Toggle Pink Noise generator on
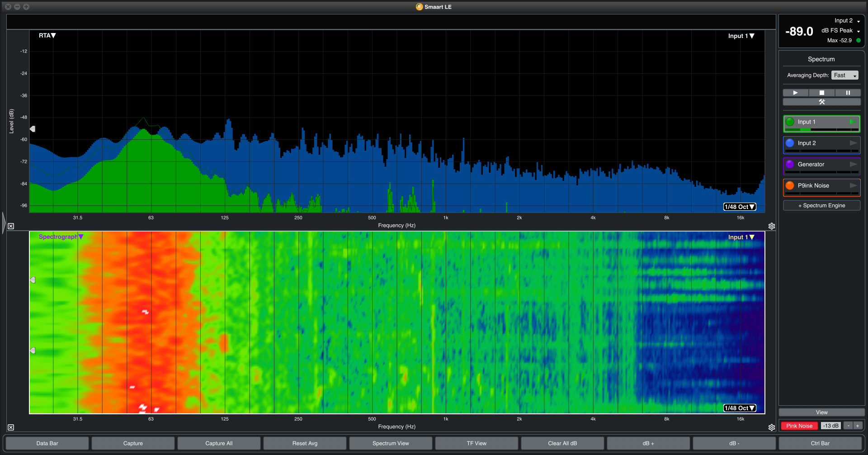This screenshot has width=868, height=455. [799, 426]
